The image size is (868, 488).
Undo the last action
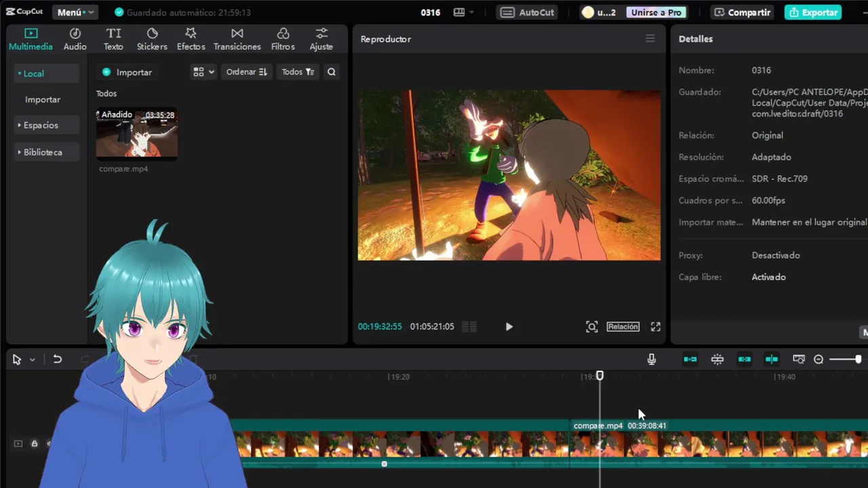[58, 359]
